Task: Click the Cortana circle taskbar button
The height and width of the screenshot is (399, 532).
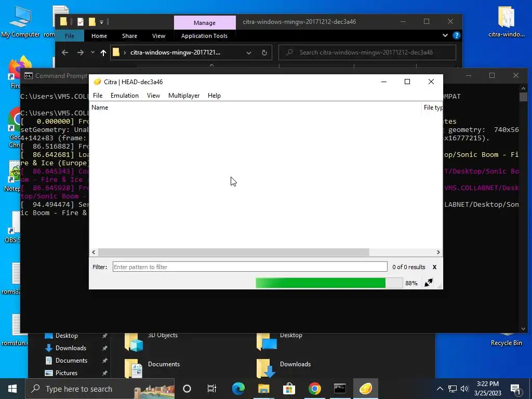Action: [187, 389]
